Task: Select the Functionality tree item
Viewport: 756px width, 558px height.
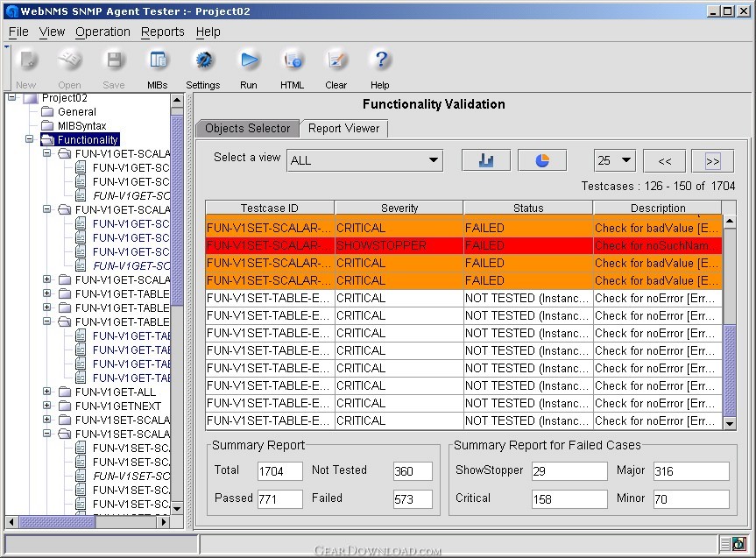Action: coord(88,140)
